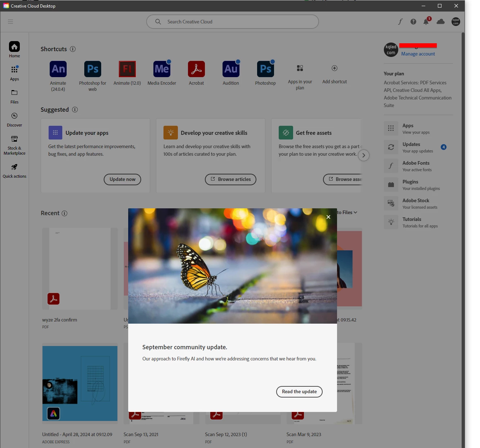The width and height of the screenshot is (480, 448).
Task: Click the profile picture in right panel
Action: click(x=391, y=50)
